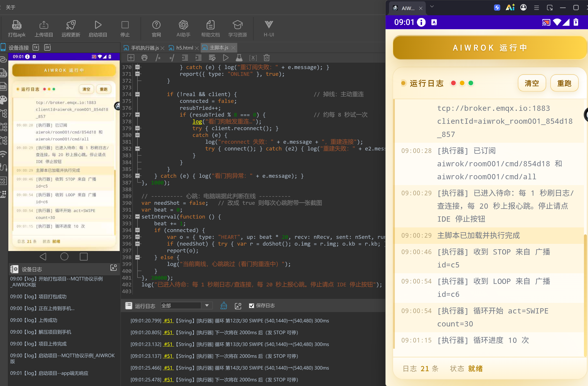588x386 pixels.
Task: Launch the AI助手 assistant
Action: [x=183, y=28]
